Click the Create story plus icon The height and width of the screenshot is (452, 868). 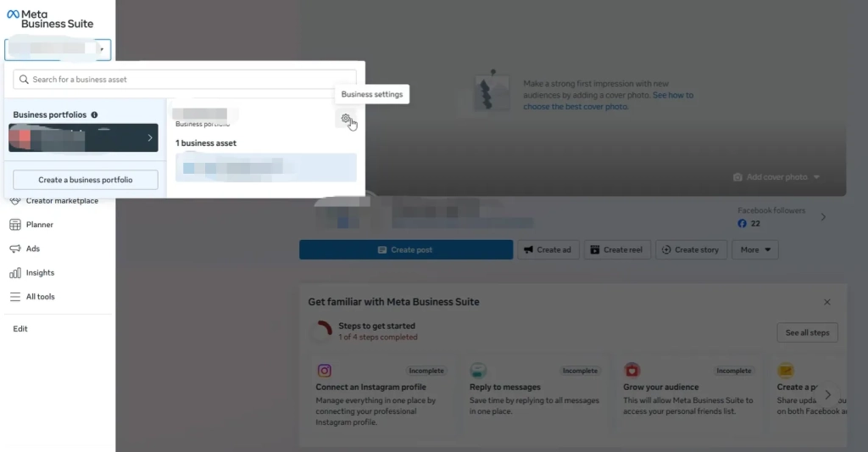666,250
